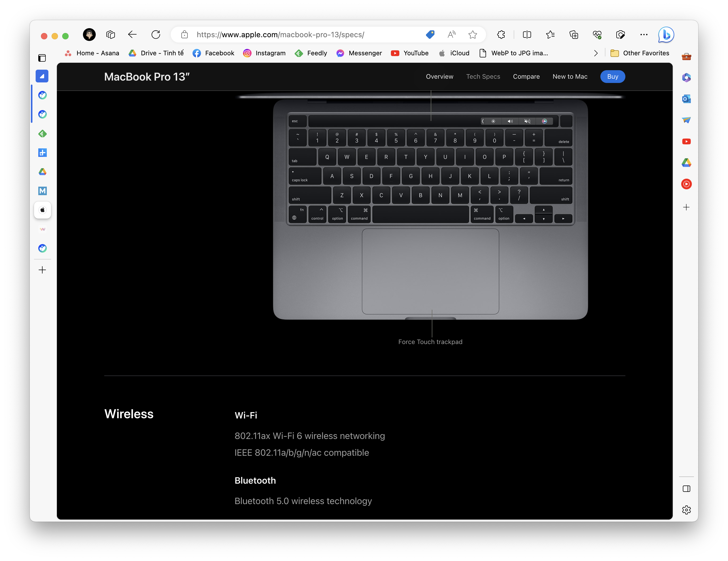Open the Compare page tab

coord(526,77)
